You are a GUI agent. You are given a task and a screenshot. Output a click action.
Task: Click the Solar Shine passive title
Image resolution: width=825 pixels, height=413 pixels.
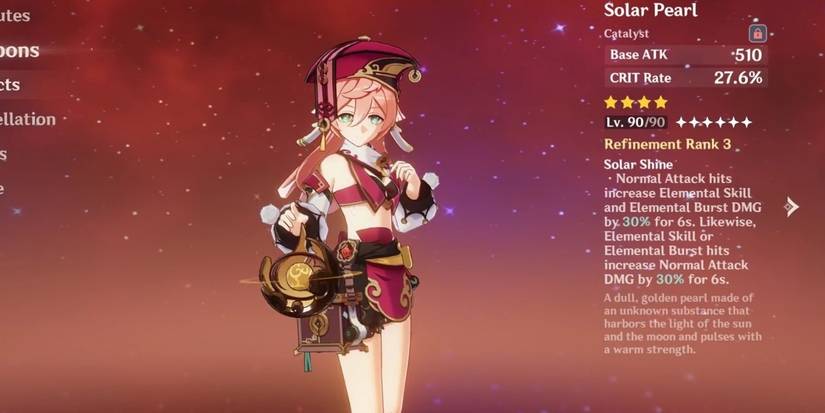point(638,164)
